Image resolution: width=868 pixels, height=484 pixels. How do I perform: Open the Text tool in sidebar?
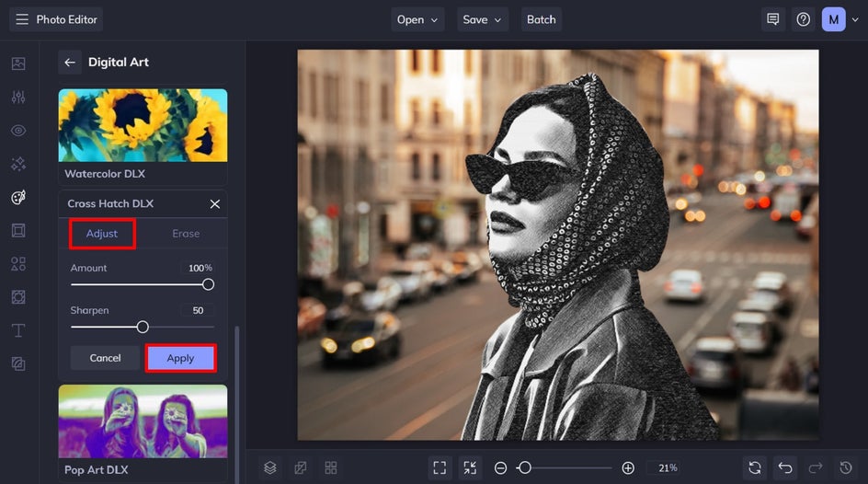click(18, 330)
